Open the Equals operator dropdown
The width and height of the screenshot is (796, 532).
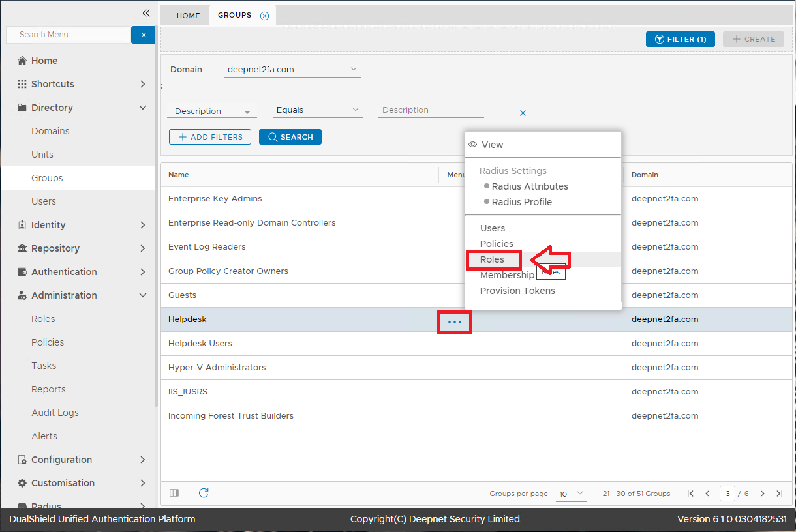318,110
